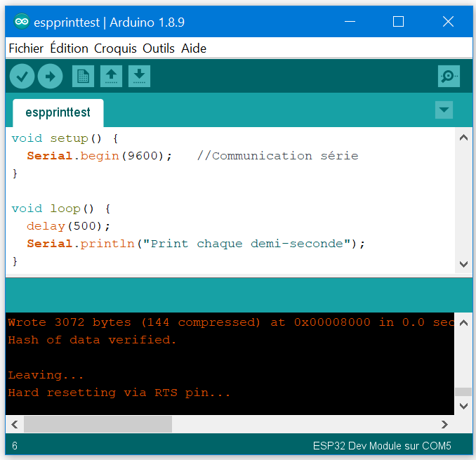The image size is (476, 460).
Task: Click the 'Serial.begin(9600);' code line
Action: click(100, 156)
